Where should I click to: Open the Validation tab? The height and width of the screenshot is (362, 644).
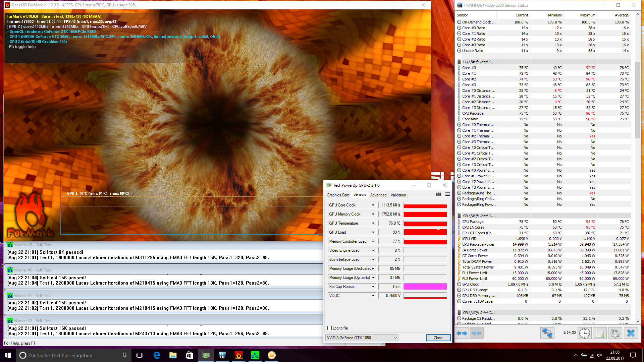398,195
